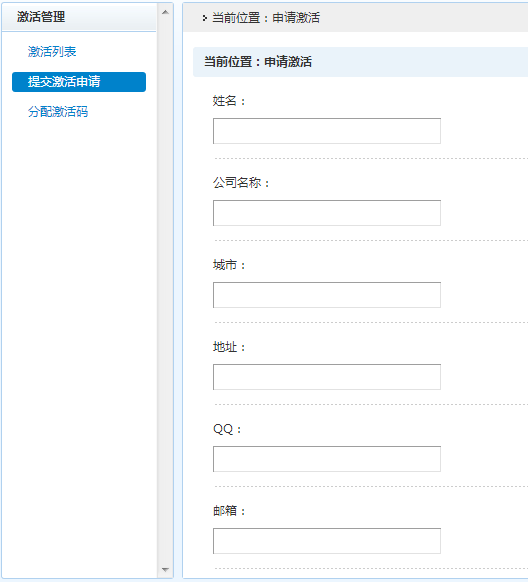Go to 分配激活码 in the sidebar

point(58,112)
